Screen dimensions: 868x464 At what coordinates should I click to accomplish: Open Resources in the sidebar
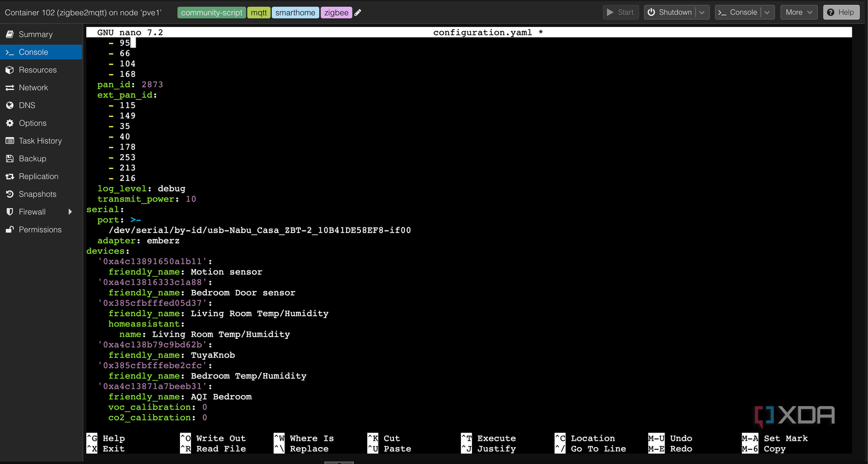point(41,70)
